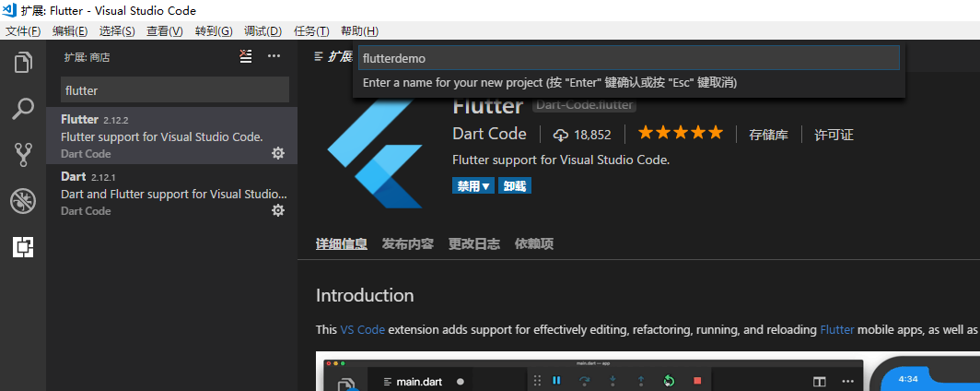Open the VS Code link in introduction
This screenshot has width=980, height=391.
[363, 330]
